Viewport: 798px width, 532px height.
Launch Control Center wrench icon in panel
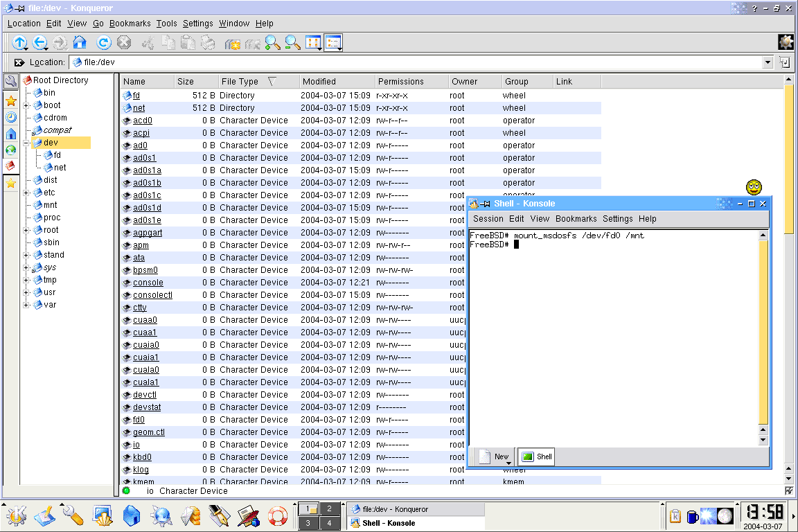pyautogui.click(x=73, y=515)
